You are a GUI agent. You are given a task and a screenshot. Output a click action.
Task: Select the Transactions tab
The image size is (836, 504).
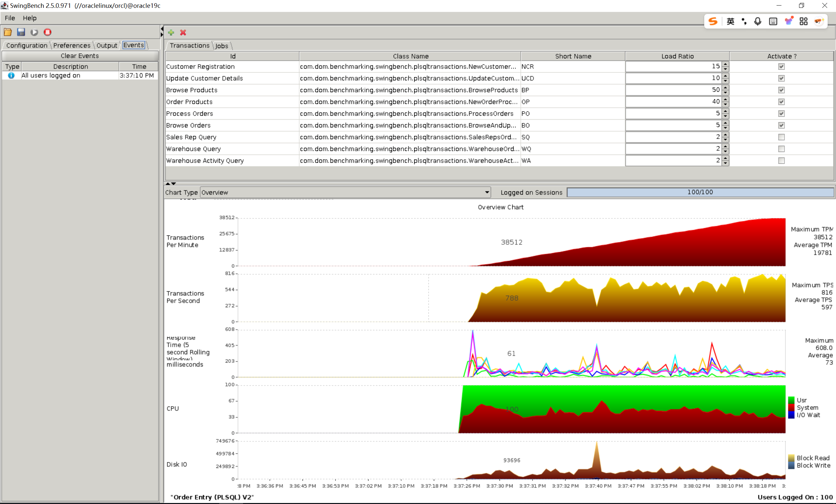pos(189,45)
